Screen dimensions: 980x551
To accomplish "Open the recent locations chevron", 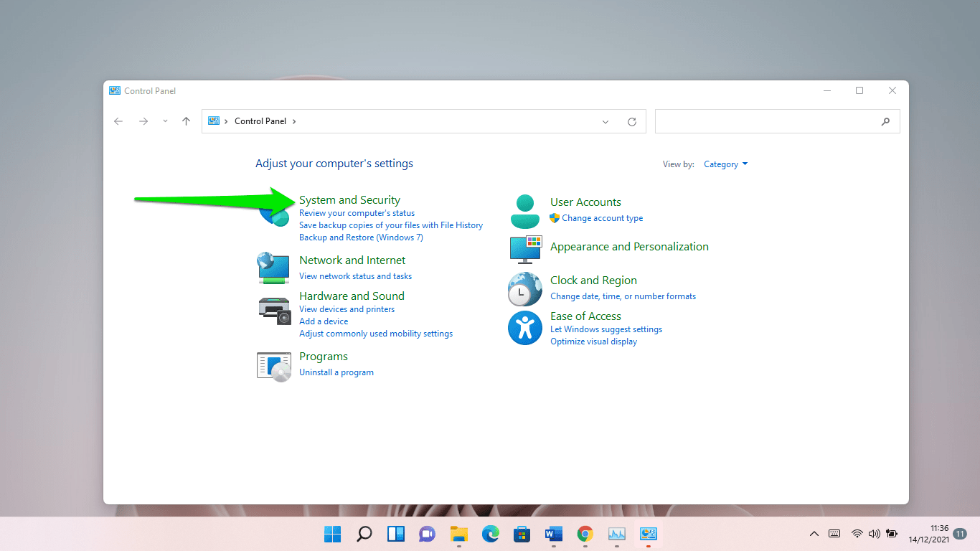I will 165,121.
